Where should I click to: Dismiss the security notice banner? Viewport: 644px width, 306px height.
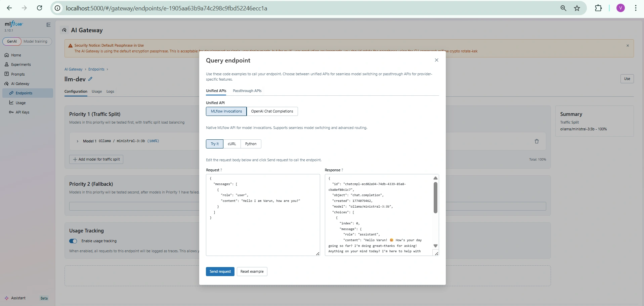click(628, 46)
